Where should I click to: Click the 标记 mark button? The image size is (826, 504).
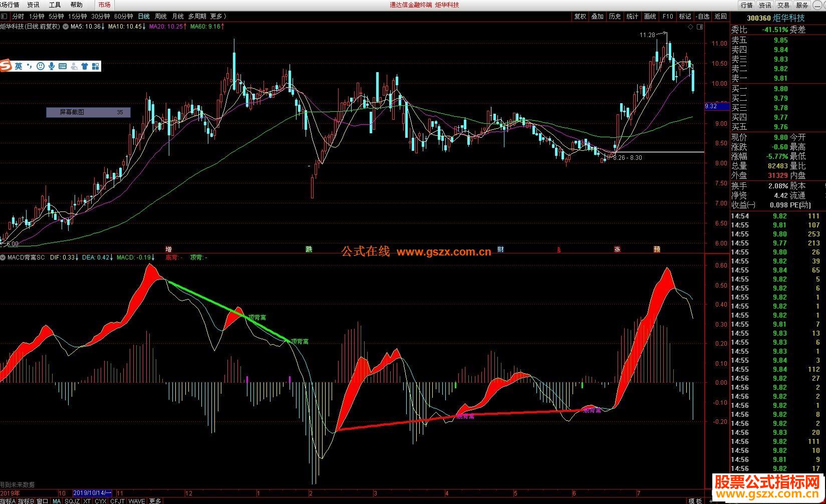click(x=685, y=17)
